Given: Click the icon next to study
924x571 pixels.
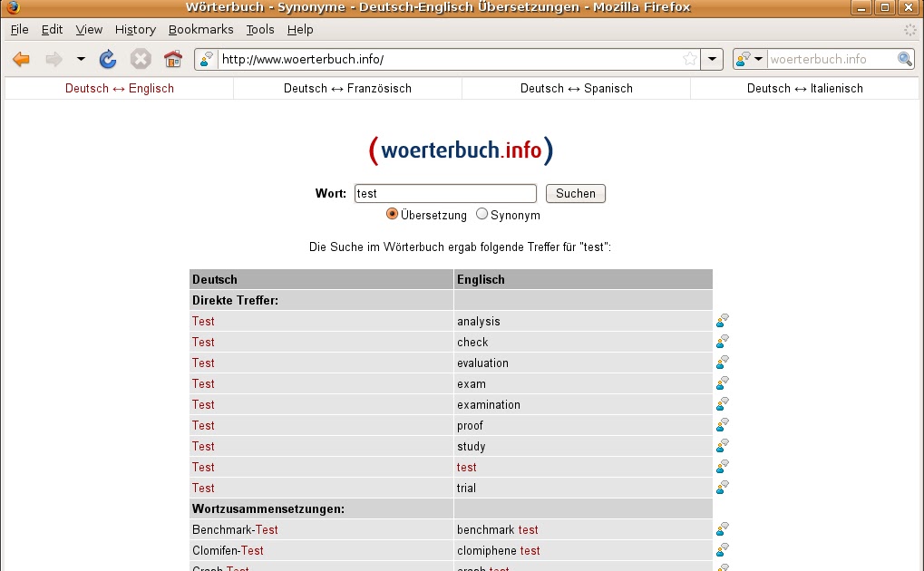Looking at the screenshot, I should coord(723,446).
